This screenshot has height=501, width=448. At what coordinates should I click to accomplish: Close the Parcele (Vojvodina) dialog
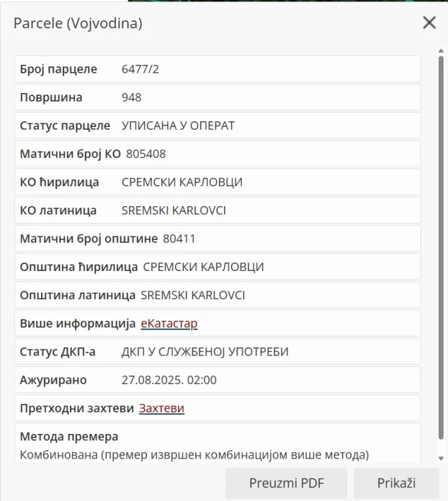pos(429,23)
